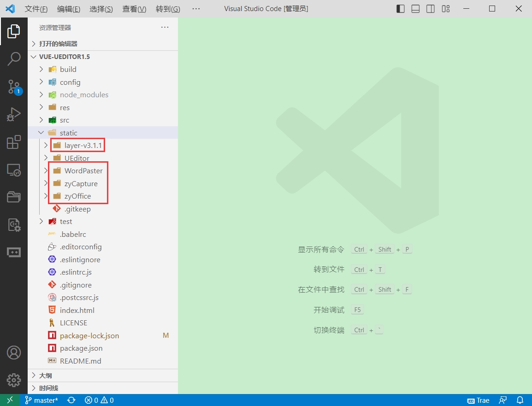Click the synchronize changes icon
The image size is (532, 406).
pos(71,400)
